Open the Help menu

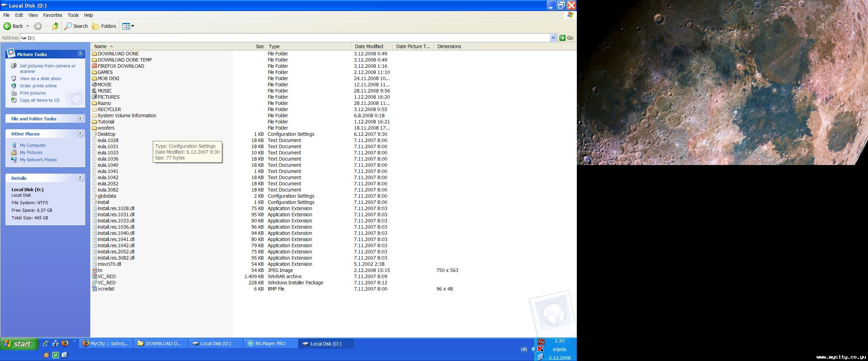tap(89, 15)
